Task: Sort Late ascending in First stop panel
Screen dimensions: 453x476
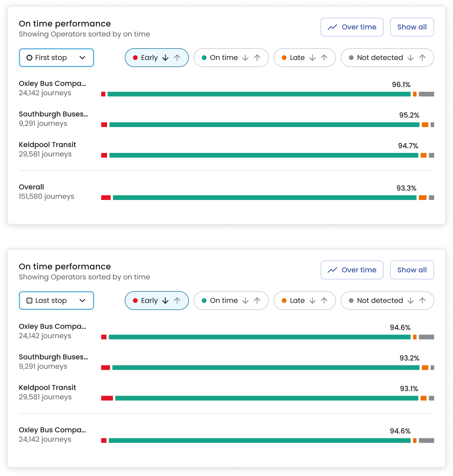Action: 324,58
